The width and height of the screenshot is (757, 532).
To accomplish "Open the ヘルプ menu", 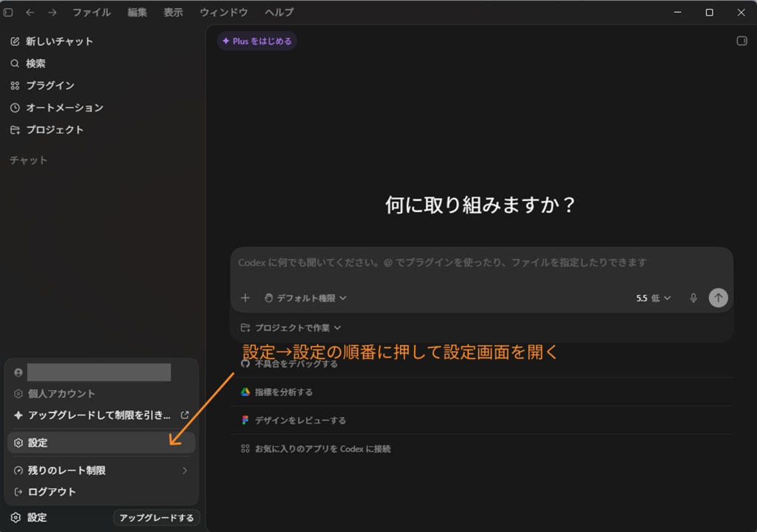I will click(x=279, y=12).
